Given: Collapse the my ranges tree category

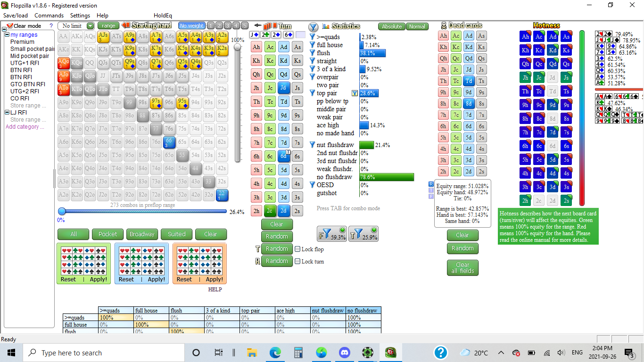Looking at the screenshot, I should (7, 35).
